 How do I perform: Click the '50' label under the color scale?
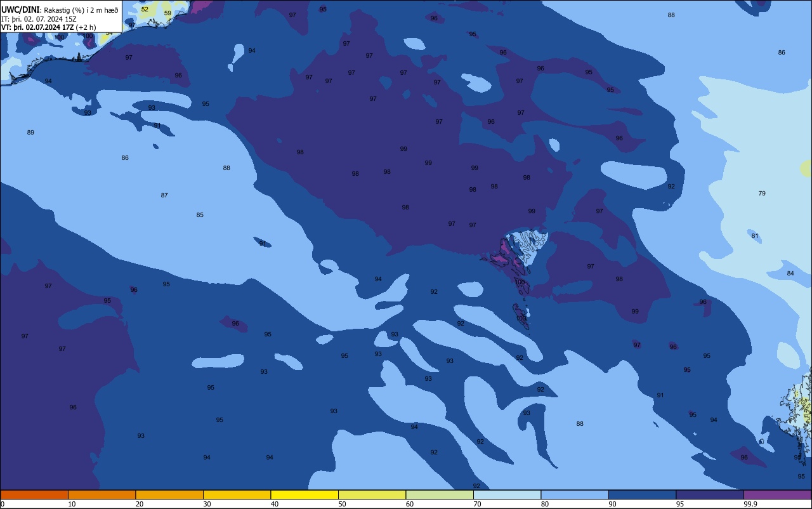click(342, 504)
